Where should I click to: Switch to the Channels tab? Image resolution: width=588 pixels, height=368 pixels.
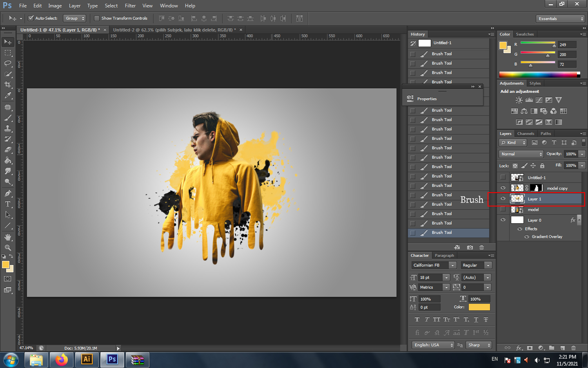click(x=526, y=134)
